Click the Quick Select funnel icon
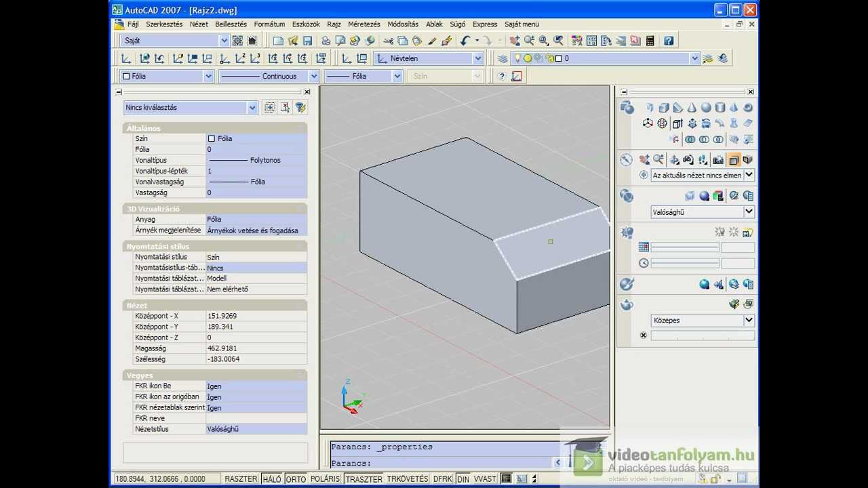Image resolution: width=868 pixels, height=488 pixels. pos(301,107)
